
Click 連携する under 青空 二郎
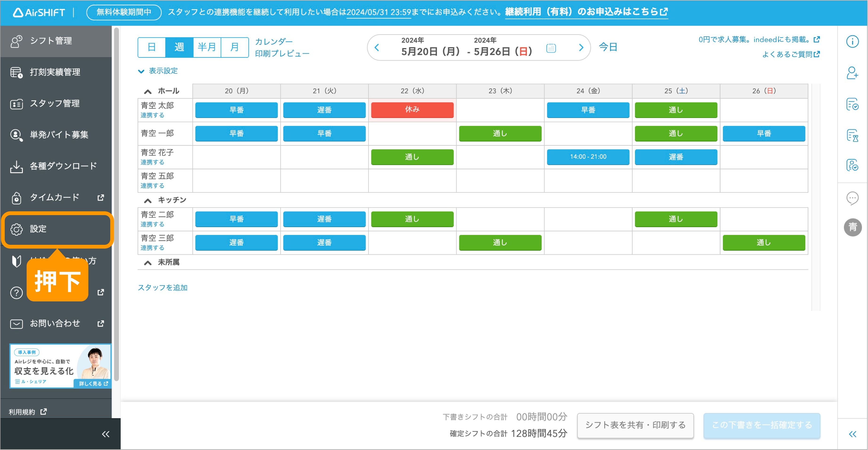tap(152, 224)
